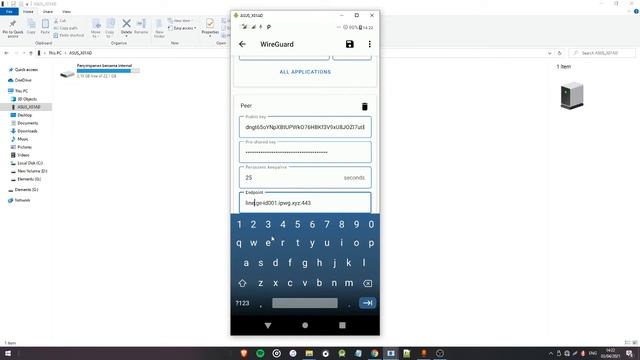Open the Penyimpanan bersama internal storage item
Viewport: 640px width, 360px height.
pos(100,71)
